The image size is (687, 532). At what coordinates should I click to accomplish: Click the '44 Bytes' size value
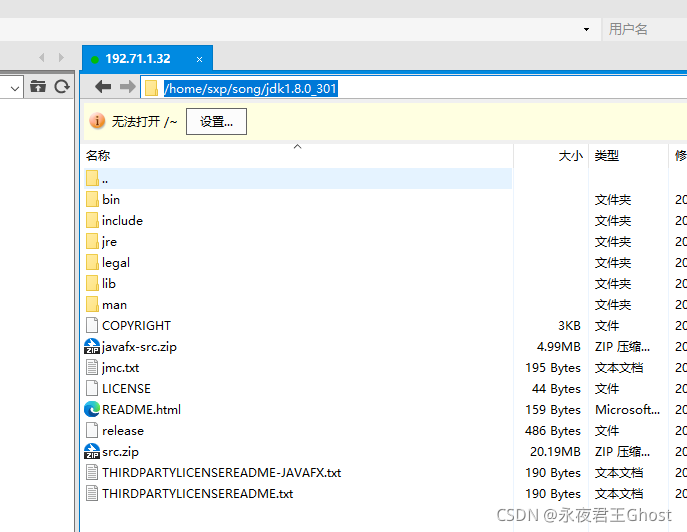[556, 389]
